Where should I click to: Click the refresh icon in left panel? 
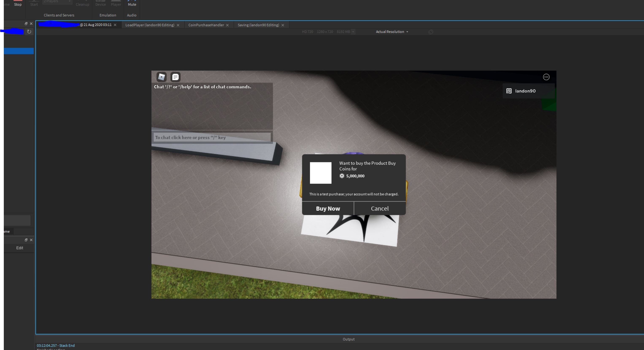(29, 32)
